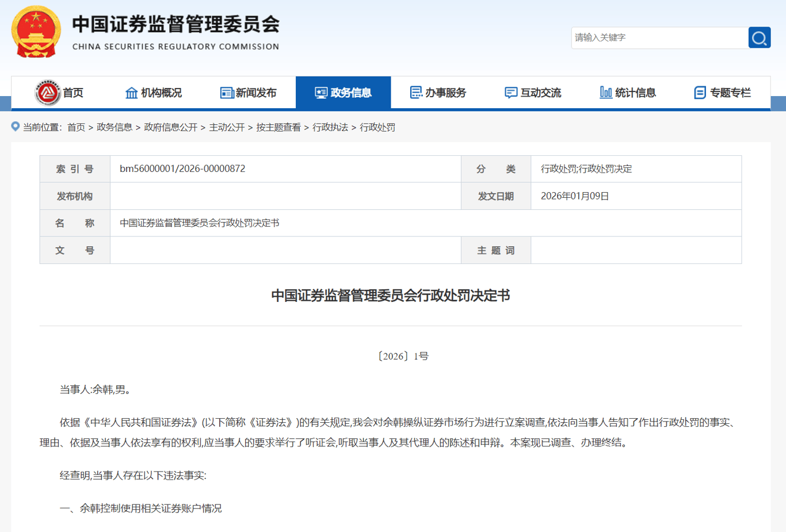Click the 文号 header cell
786x532 pixels.
point(75,250)
